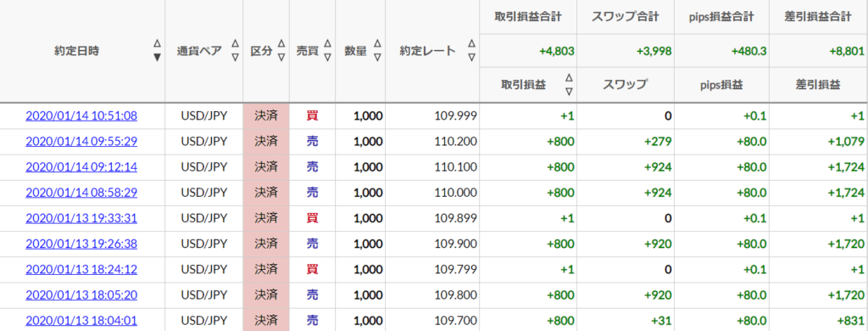Select the +3,998 swap total
868x331 pixels.
(654, 51)
